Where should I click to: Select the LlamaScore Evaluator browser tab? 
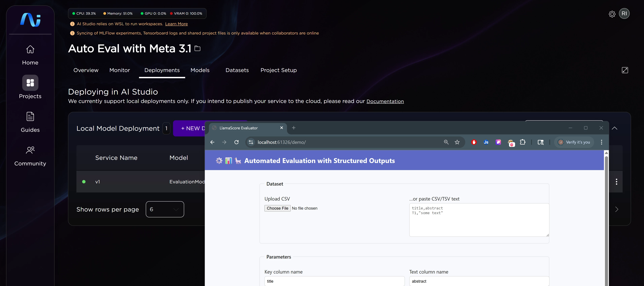point(238,128)
